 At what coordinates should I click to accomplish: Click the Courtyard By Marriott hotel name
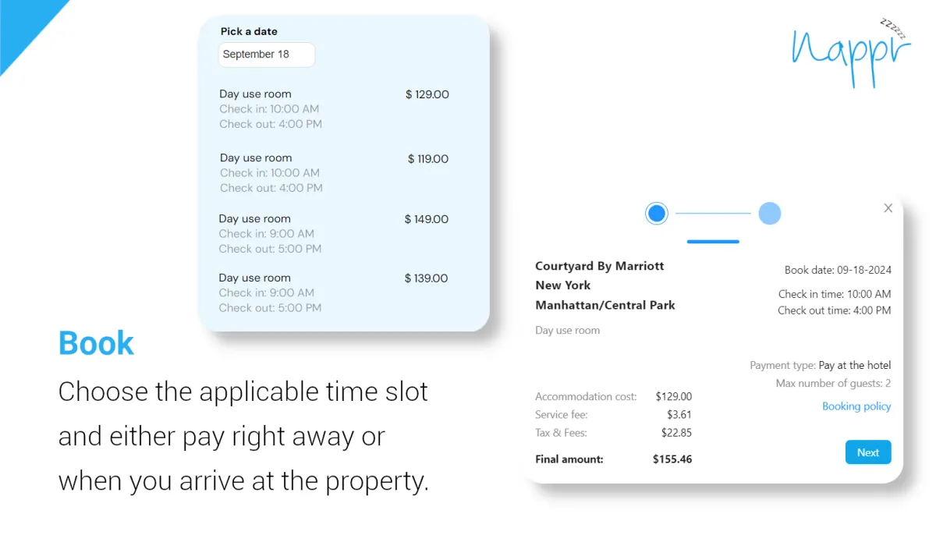tap(605, 285)
